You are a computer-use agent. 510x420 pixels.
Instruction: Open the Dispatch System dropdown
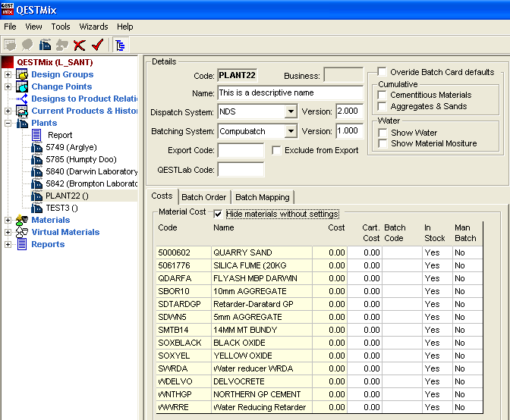click(x=291, y=111)
